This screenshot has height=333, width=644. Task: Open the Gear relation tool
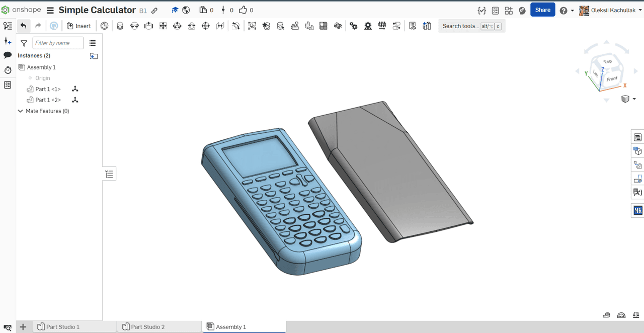[x=354, y=26]
